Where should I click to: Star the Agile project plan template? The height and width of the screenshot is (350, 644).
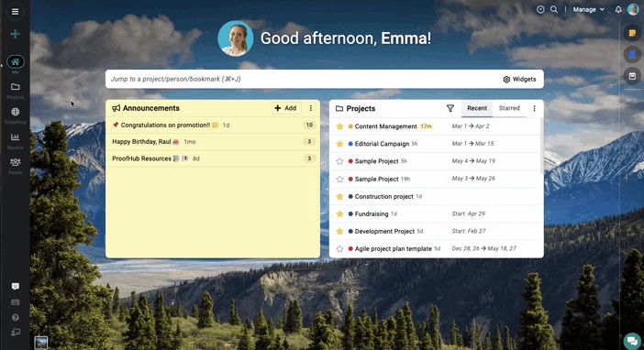point(339,248)
